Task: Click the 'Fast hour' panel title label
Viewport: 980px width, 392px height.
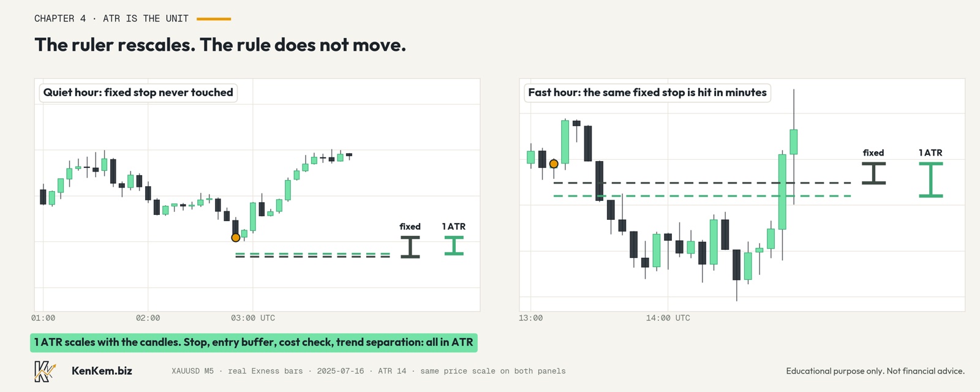Action: [647, 92]
